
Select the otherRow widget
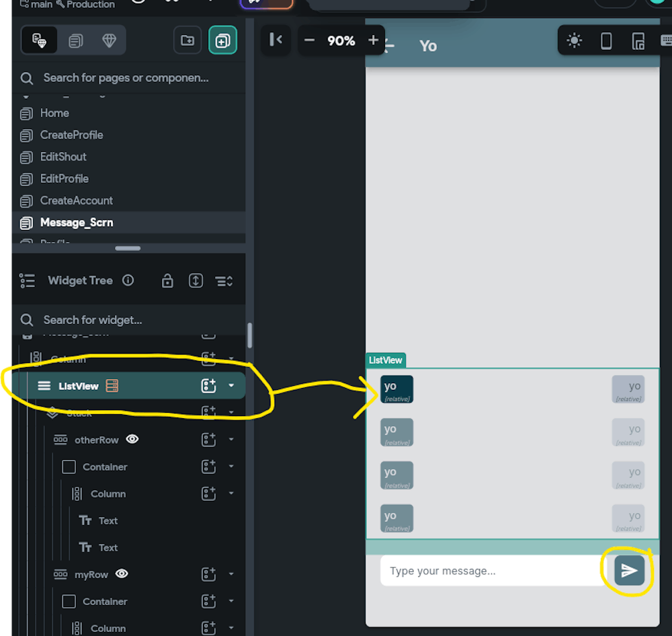[96, 440]
